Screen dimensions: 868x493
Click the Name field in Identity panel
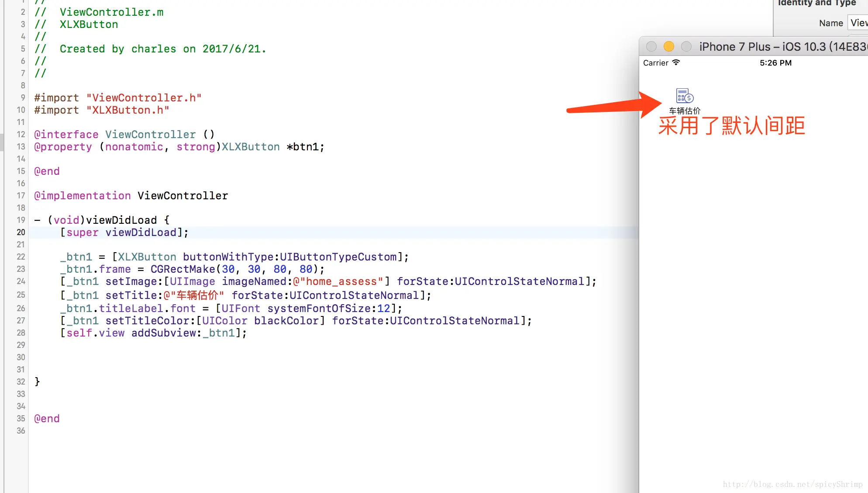(x=858, y=23)
